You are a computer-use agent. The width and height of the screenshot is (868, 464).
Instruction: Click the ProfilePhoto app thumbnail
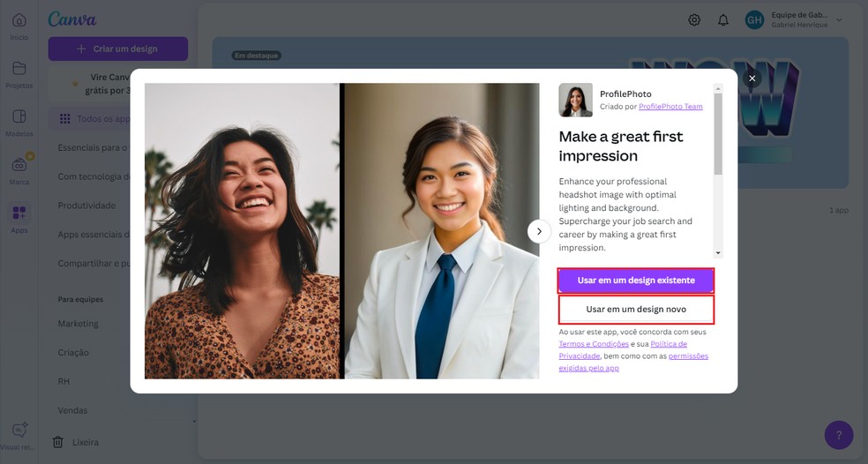[576, 101]
